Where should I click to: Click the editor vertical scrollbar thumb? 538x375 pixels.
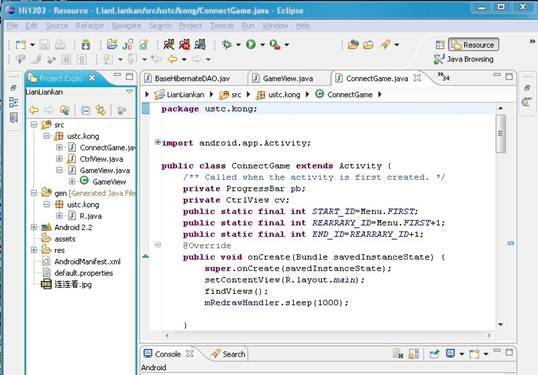click(501, 133)
